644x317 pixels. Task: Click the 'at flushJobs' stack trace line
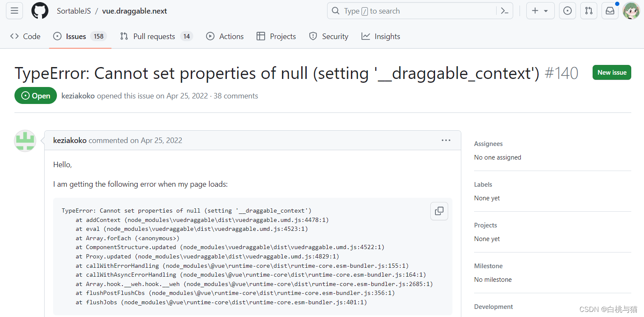(x=221, y=302)
